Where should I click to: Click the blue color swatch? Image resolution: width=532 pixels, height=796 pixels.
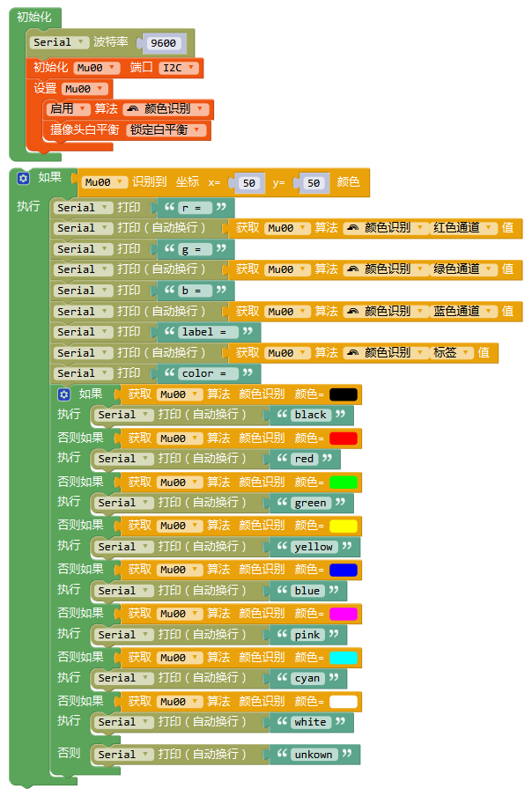click(344, 570)
